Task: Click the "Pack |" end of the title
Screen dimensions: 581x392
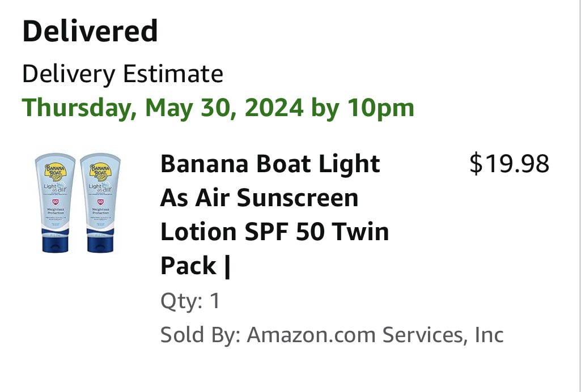Action: 196,266
